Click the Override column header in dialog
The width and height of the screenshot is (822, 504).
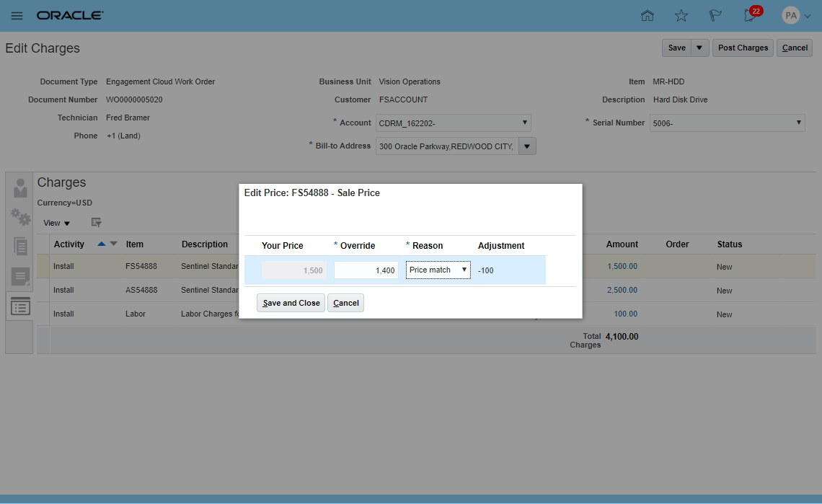click(x=358, y=245)
